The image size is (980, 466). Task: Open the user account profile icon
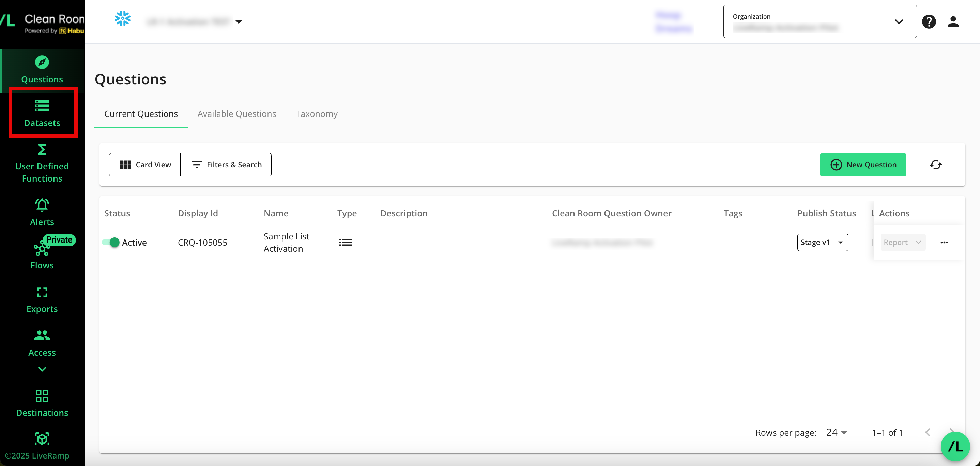pos(953,22)
